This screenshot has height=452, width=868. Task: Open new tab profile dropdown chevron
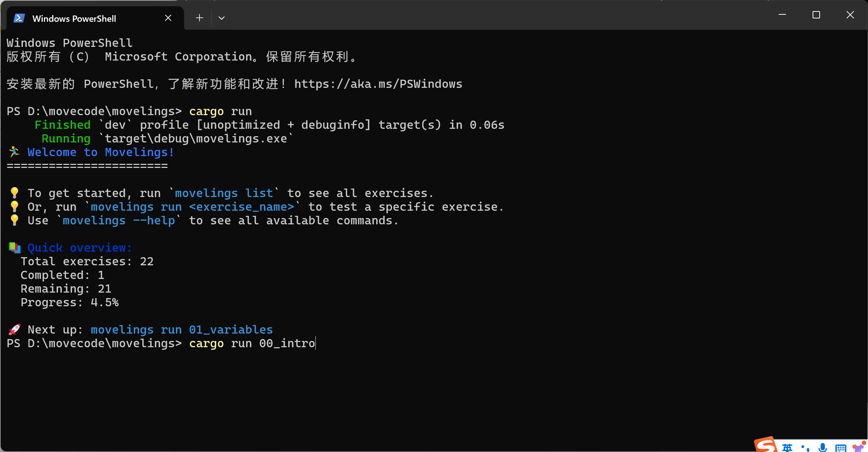222,18
